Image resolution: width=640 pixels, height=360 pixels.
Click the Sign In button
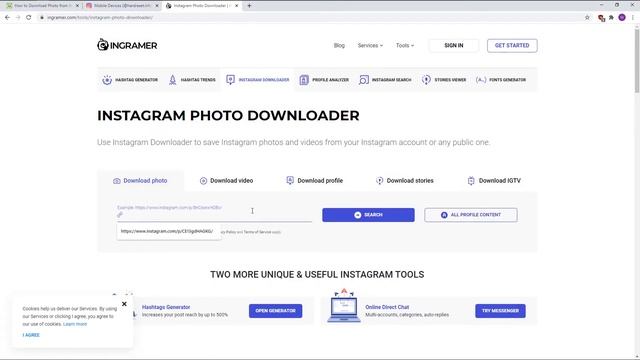(453, 45)
